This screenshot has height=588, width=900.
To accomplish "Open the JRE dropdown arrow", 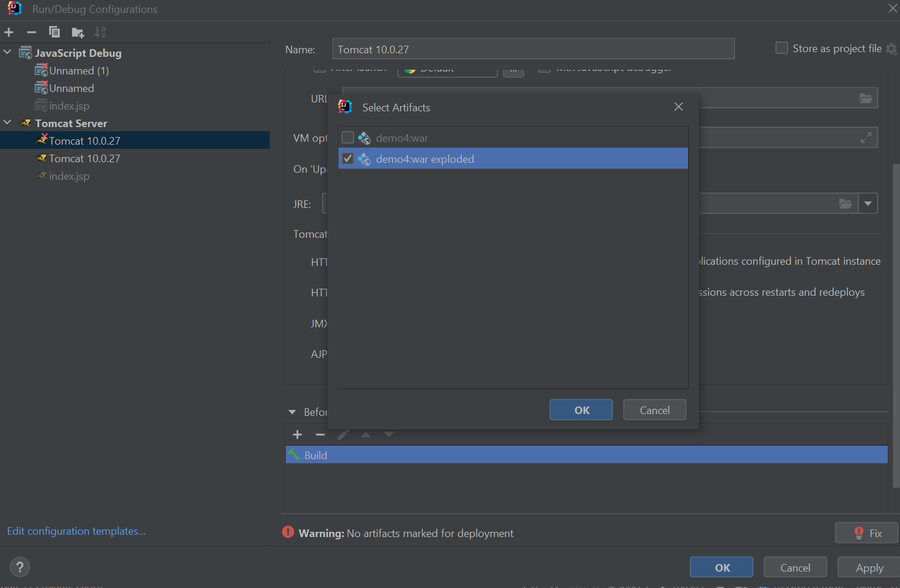I will pos(868,204).
